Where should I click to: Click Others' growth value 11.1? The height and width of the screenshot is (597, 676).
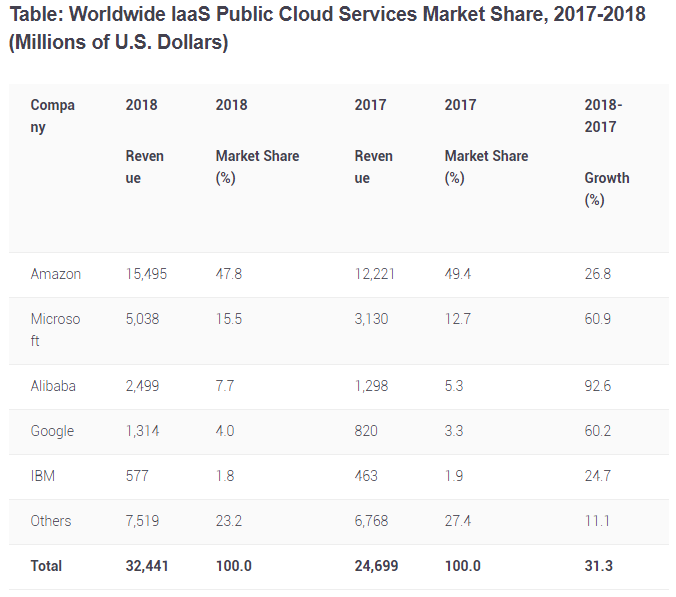point(597,521)
